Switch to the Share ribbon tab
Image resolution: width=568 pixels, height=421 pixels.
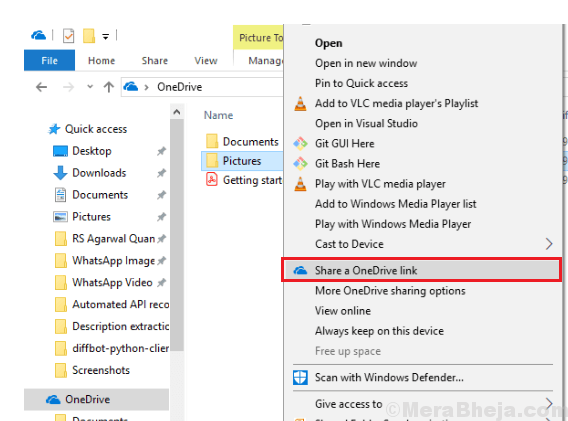[155, 61]
